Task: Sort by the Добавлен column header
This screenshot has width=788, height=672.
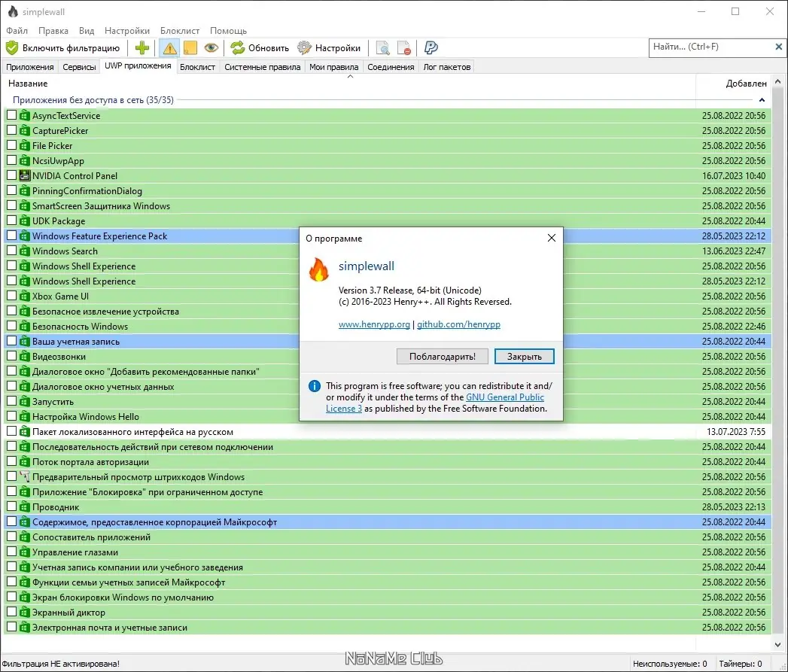Action: click(733, 84)
